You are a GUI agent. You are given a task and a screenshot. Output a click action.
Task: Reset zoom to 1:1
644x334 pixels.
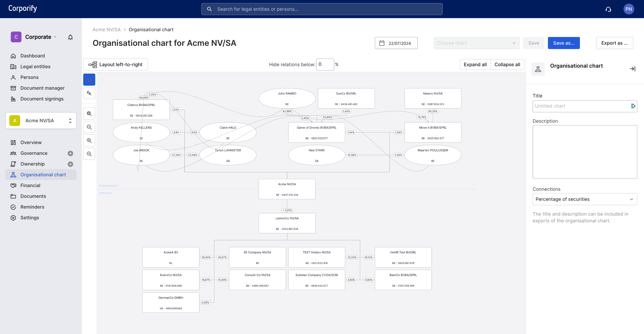click(89, 127)
